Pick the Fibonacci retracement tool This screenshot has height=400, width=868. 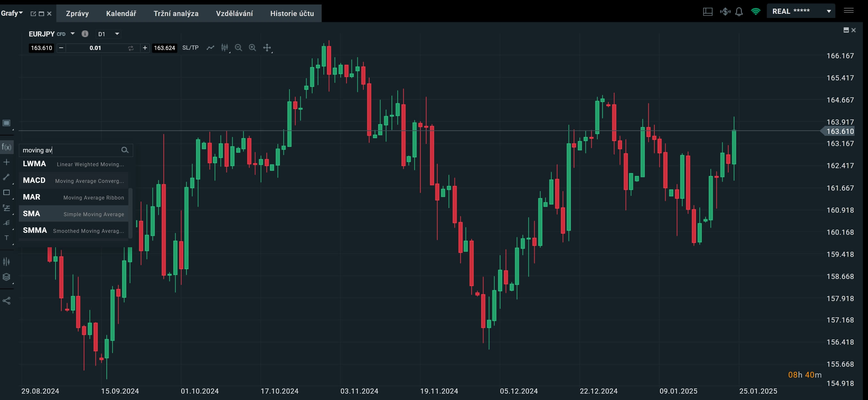6,208
